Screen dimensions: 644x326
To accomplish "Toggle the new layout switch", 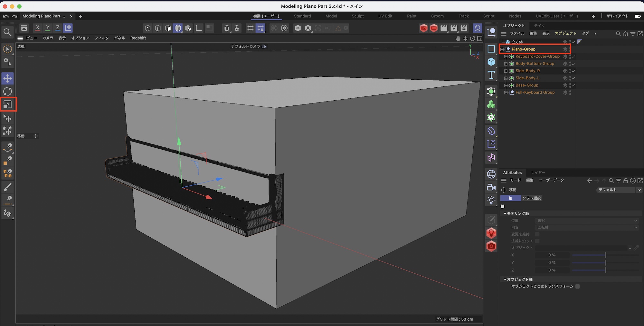I will 637,16.
